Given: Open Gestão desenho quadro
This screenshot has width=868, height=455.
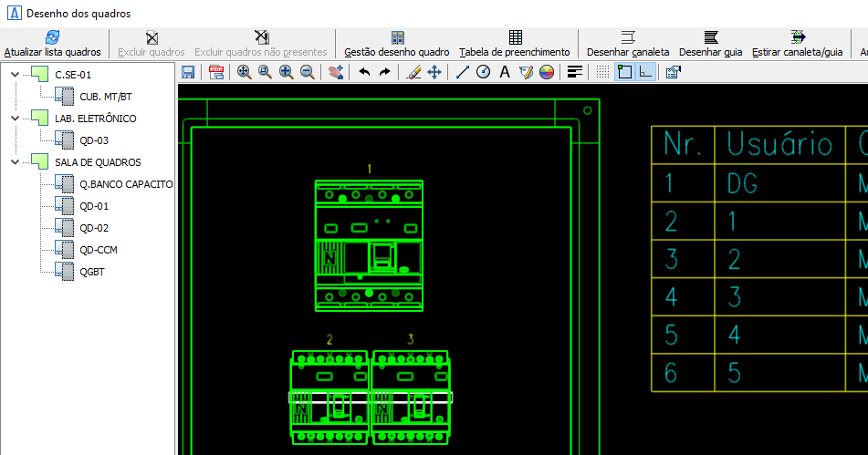Looking at the screenshot, I should click(397, 45).
